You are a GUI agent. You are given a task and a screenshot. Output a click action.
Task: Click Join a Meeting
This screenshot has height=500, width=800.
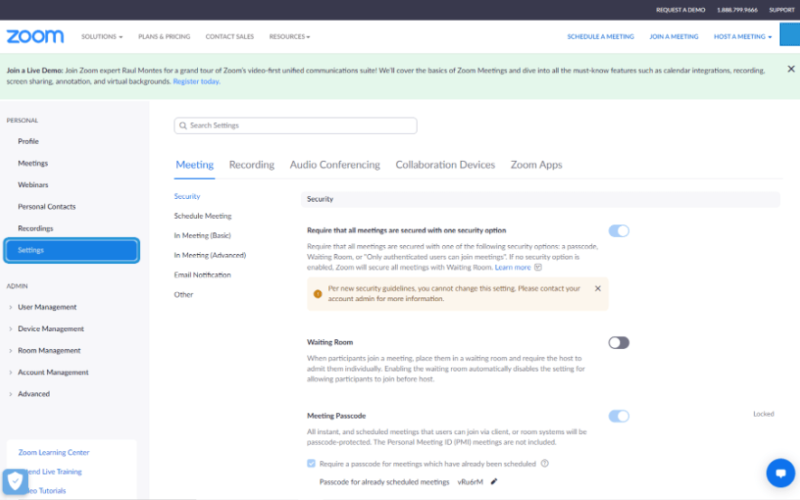[x=673, y=37]
